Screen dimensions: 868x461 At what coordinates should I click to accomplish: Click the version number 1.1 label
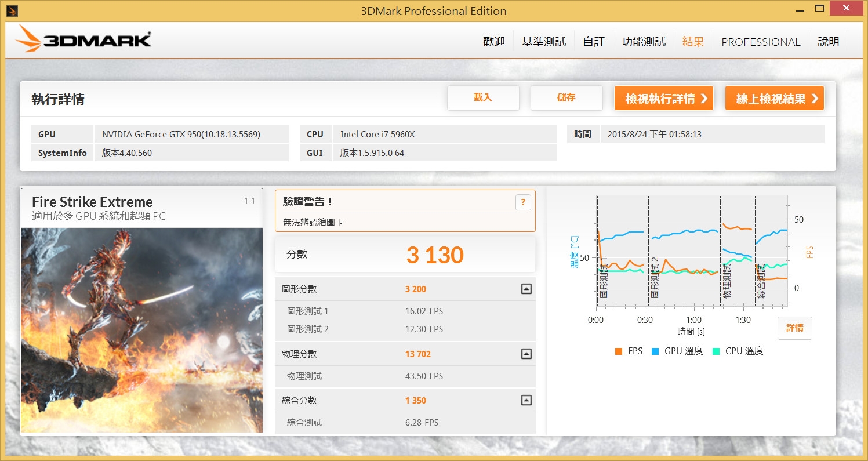[x=250, y=201]
